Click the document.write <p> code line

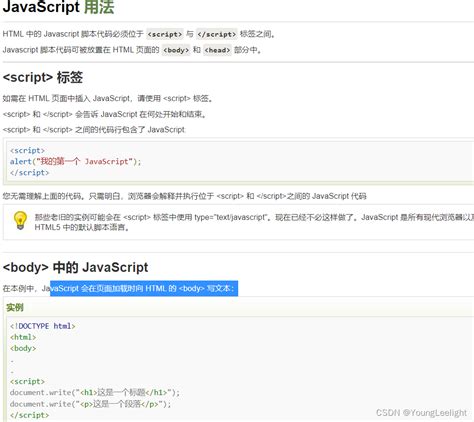click(90, 404)
